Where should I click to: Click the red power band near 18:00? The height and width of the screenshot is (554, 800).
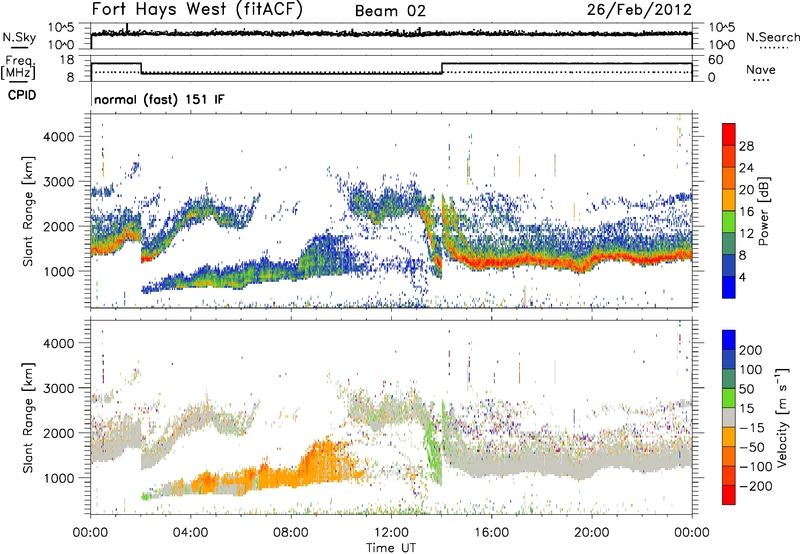[542, 261]
